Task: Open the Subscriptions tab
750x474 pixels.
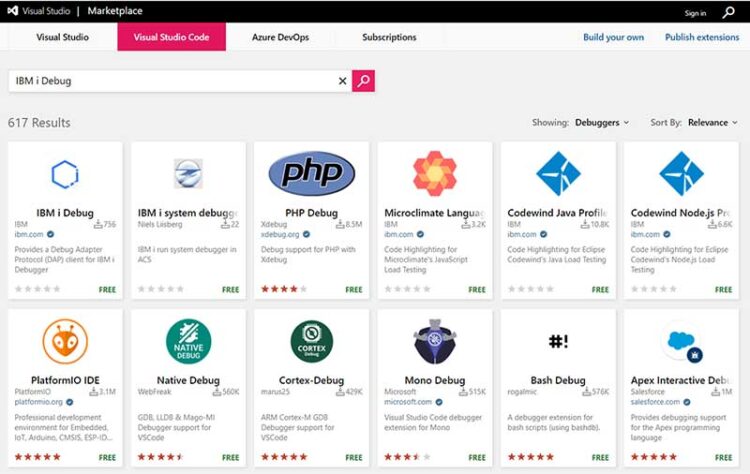Action: tap(389, 37)
